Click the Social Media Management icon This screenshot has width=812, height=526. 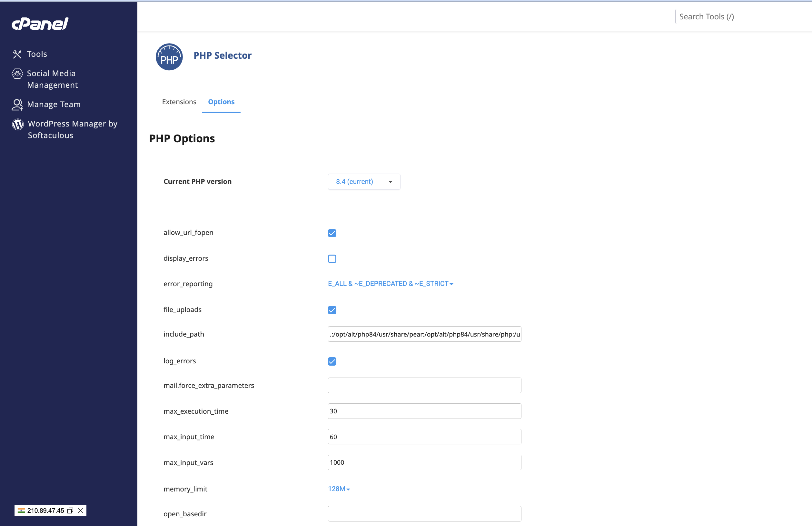pyautogui.click(x=17, y=74)
